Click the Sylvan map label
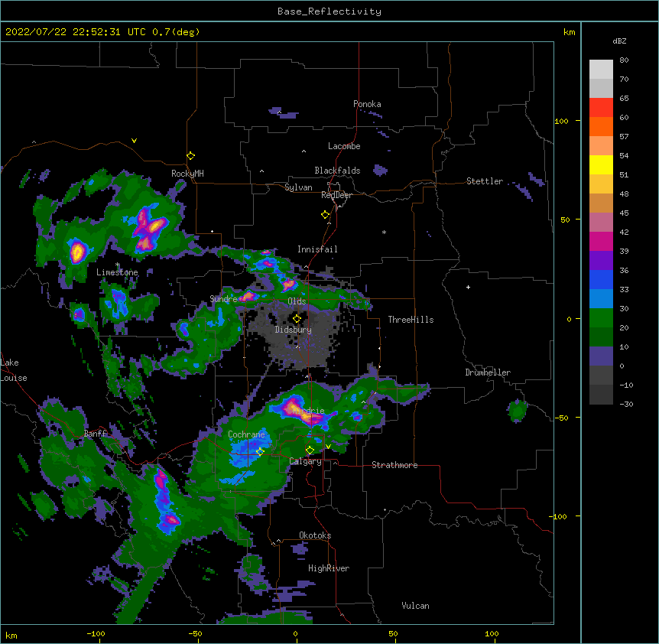 [x=298, y=187]
